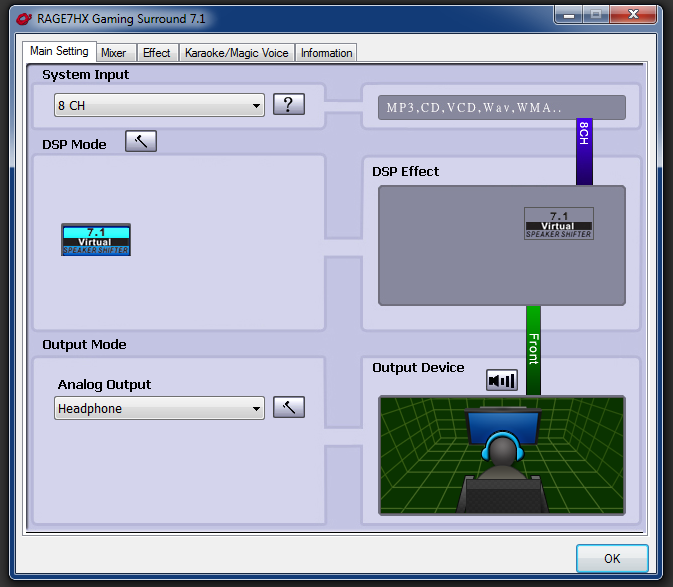Screen dimensions: 673x587
Task: Go to the Effect tab
Action: click(157, 53)
